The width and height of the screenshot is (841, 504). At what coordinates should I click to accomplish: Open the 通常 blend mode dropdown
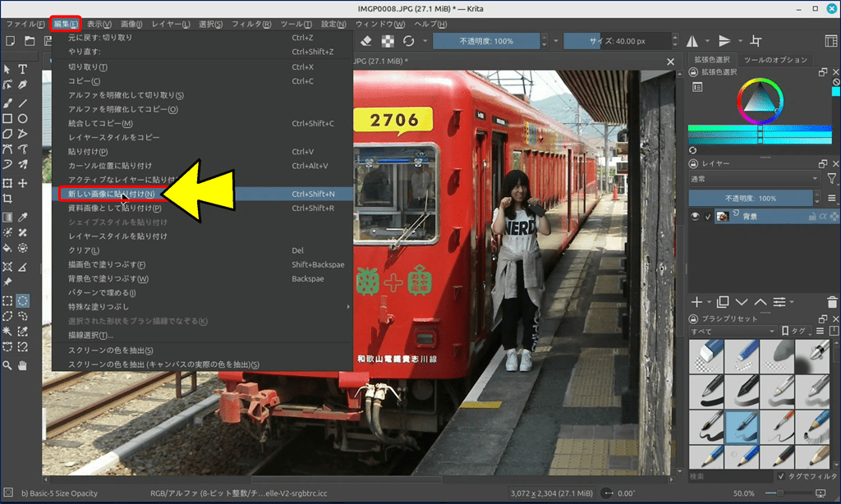(x=754, y=179)
